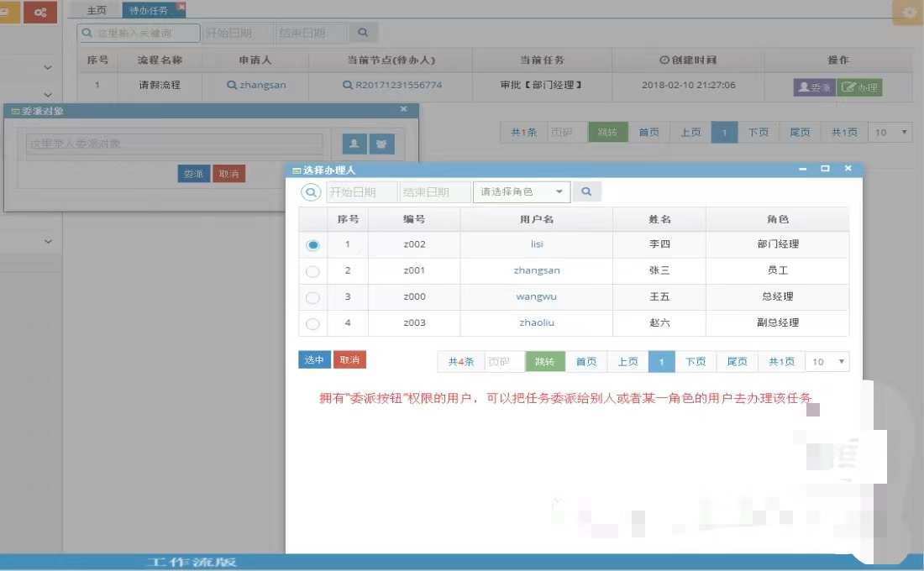Open page size dropdown in main list pagination
This screenshot has width=924, height=571.
(890, 132)
